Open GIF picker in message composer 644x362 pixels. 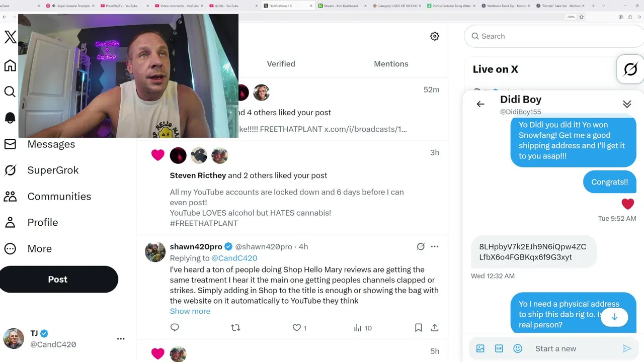[x=499, y=348]
